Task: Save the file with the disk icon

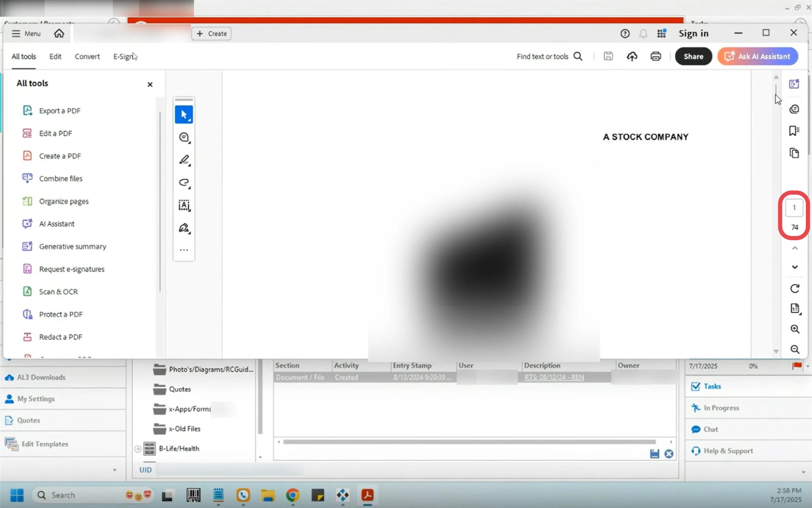Action: [x=608, y=56]
